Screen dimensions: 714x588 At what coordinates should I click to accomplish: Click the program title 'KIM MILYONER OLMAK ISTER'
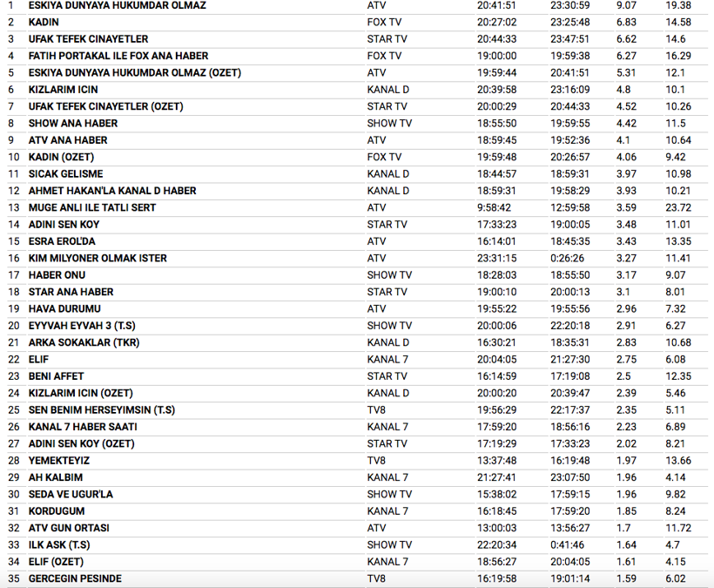tap(98, 259)
